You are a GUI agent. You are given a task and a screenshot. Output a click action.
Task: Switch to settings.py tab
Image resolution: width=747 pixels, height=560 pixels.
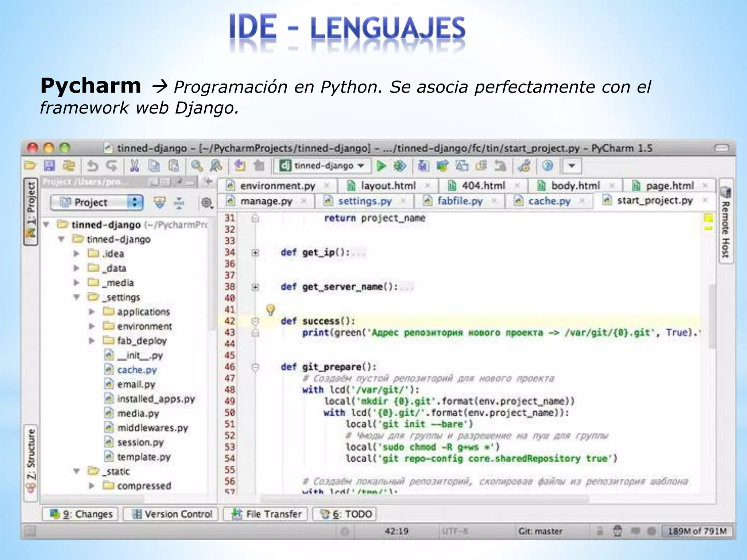tap(364, 201)
